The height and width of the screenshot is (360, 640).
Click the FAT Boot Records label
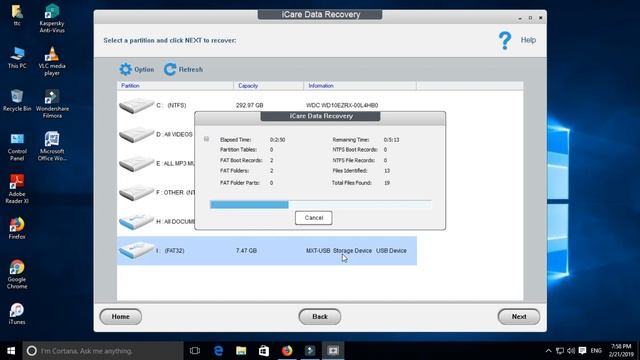(x=241, y=160)
